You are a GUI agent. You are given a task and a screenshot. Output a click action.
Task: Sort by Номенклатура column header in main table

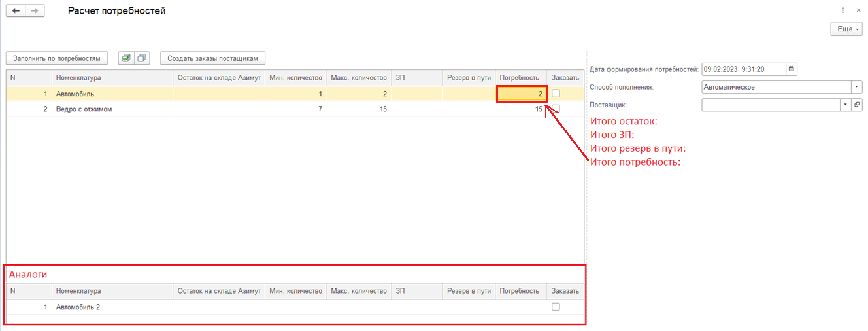click(112, 78)
